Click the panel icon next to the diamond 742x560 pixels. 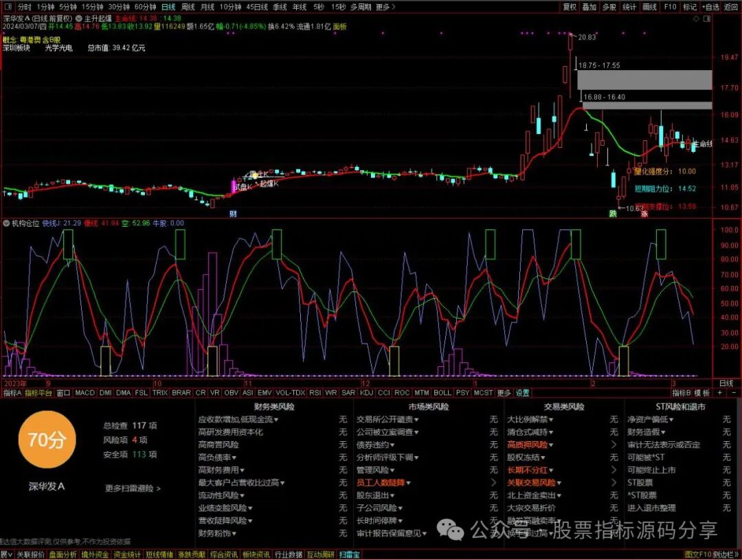coord(707,19)
